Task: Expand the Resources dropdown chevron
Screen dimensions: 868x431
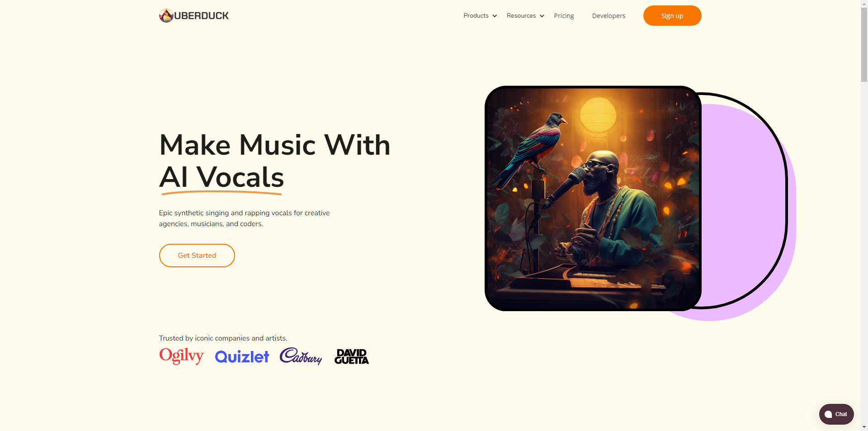Action: point(542,16)
